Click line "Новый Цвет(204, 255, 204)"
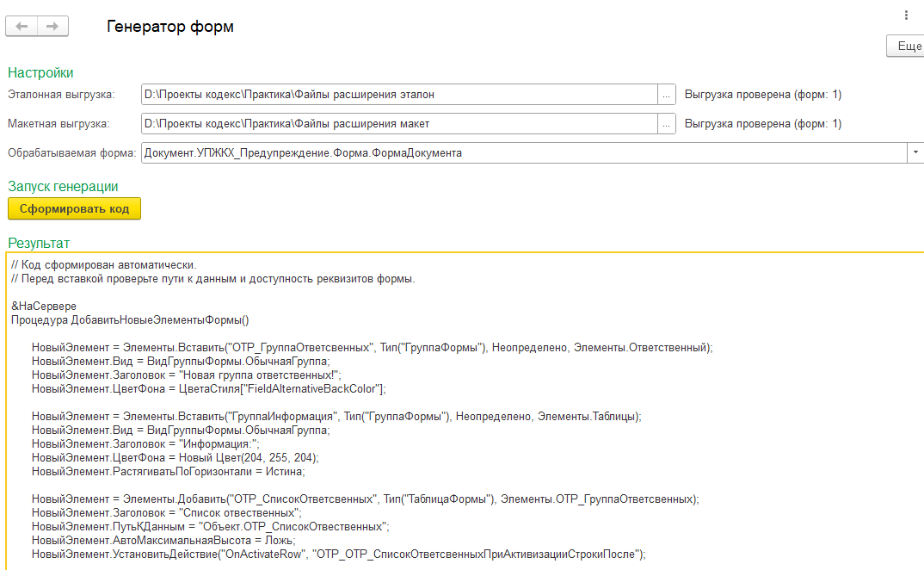The height and width of the screenshot is (570, 924). pos(175,458)
